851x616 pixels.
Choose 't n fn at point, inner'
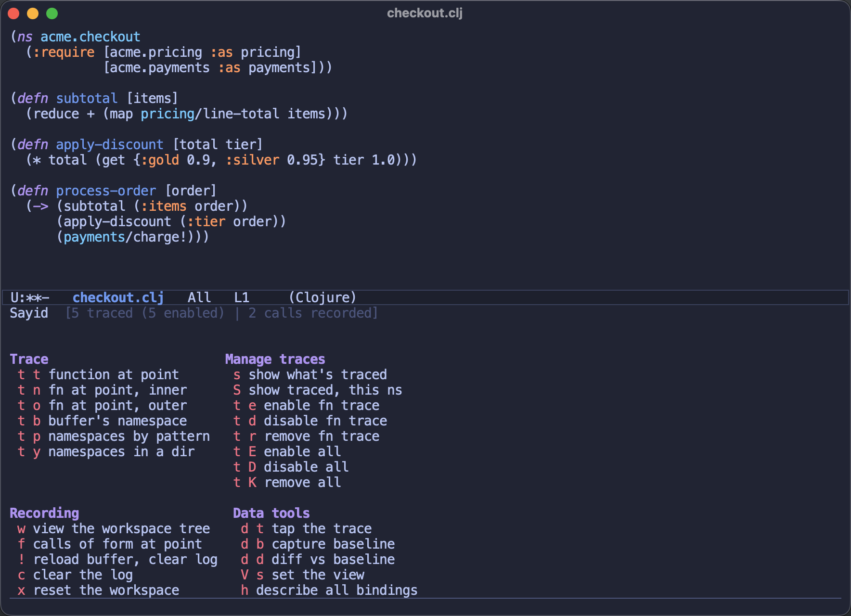tap(102, 390)
